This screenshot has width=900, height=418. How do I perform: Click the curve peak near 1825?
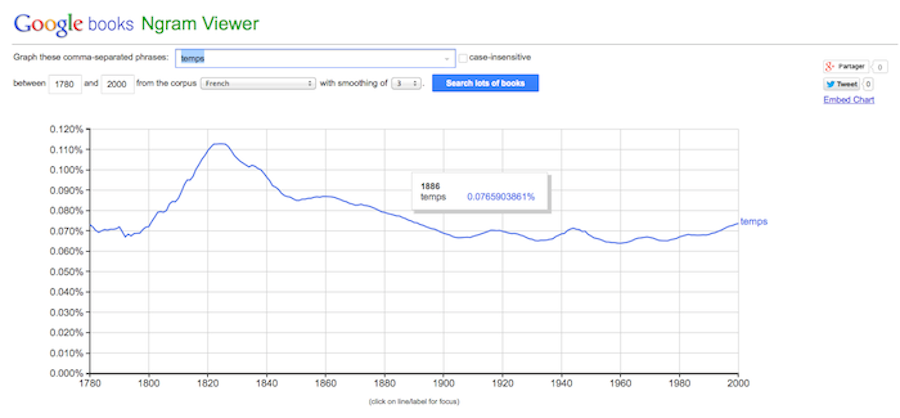(219, 144)
